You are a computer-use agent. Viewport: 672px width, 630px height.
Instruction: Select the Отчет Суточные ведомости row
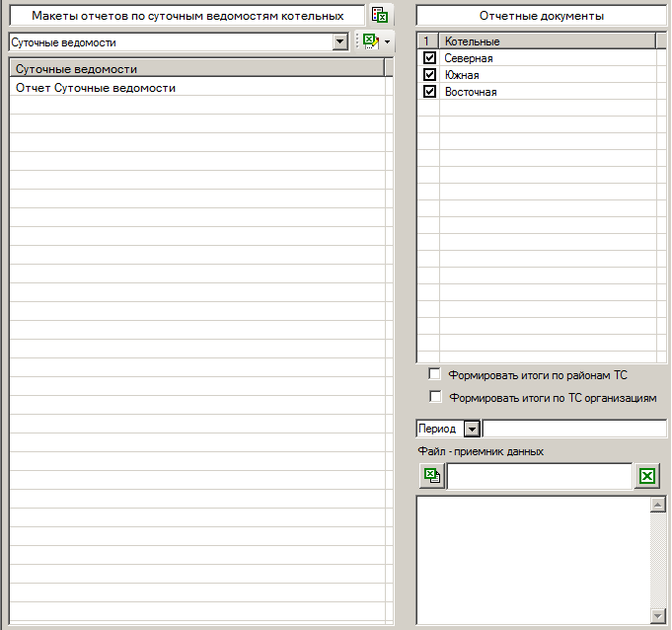point(96,88)
